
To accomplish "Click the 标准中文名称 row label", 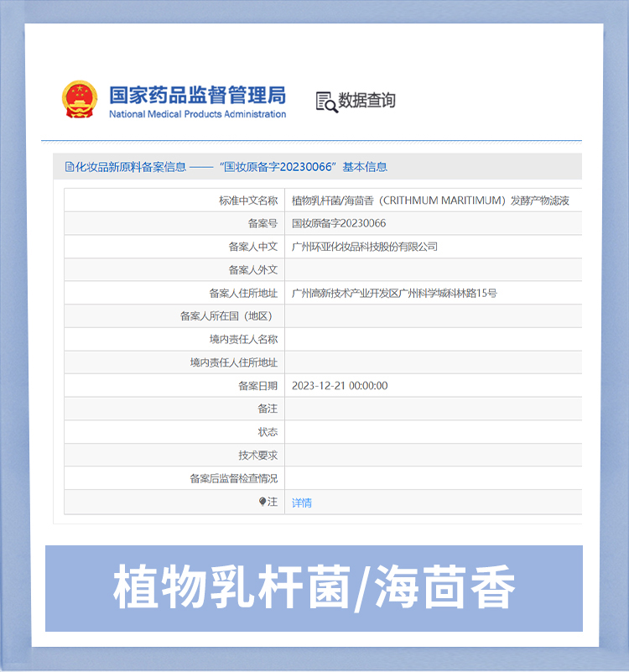I will (248, 201).
